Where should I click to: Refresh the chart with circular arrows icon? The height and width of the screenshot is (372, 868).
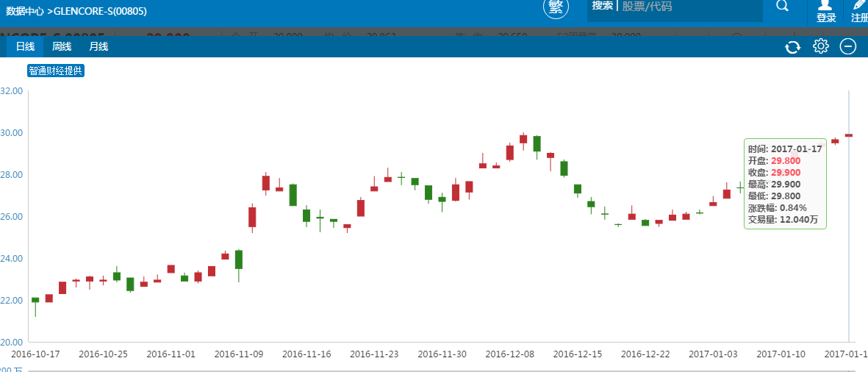click(x=792, y=47)
